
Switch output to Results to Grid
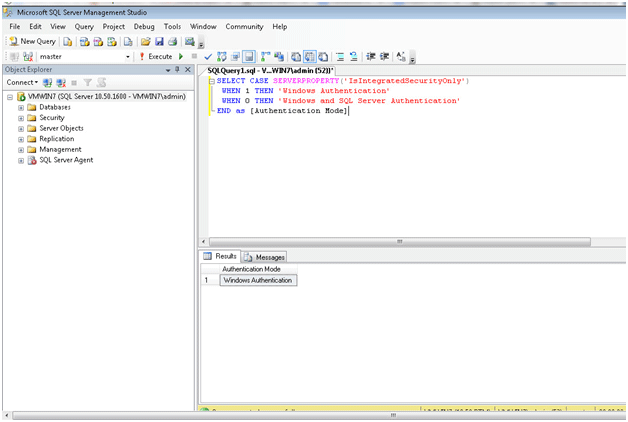pyautogui.click(x=310, y=56)
